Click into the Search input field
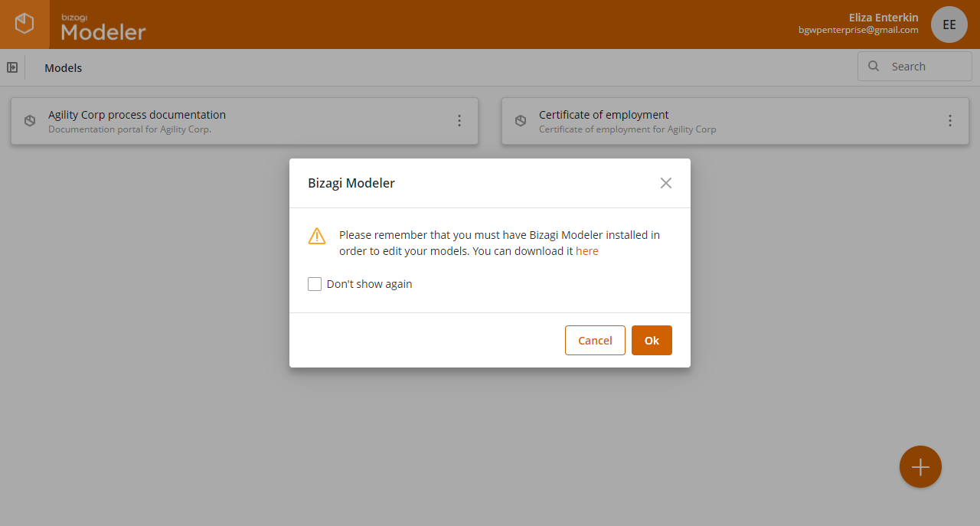980x526 pixels. pos(915,67)
